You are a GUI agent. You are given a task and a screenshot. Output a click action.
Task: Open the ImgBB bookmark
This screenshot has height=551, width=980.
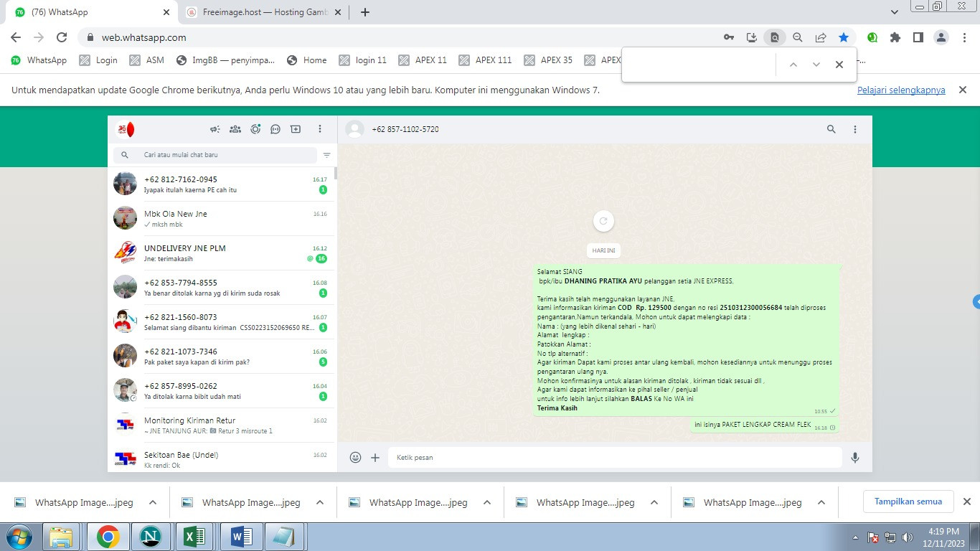pyautogui.click(x=225, y=60)
